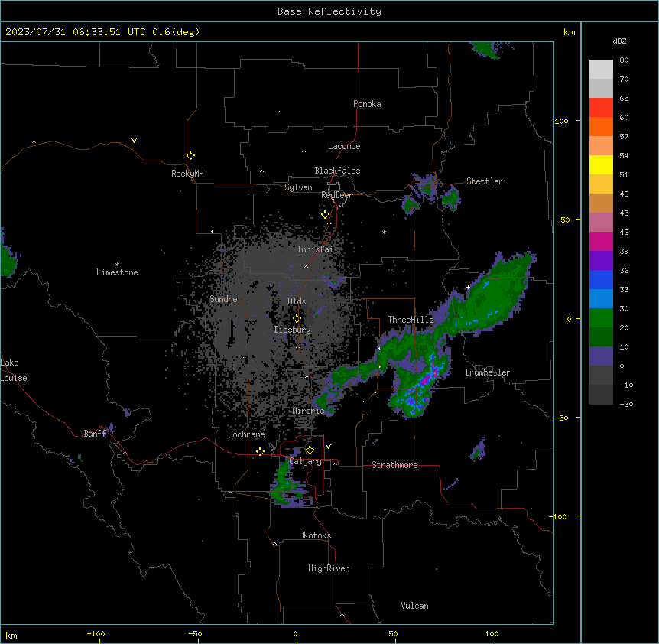Click the yellow diamond marker below RedDeer

tap(325, 215)
